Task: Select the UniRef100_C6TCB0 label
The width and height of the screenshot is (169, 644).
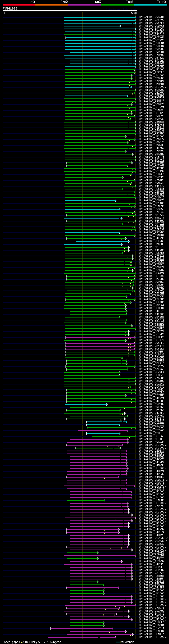Action: click(x=152, y=32)
